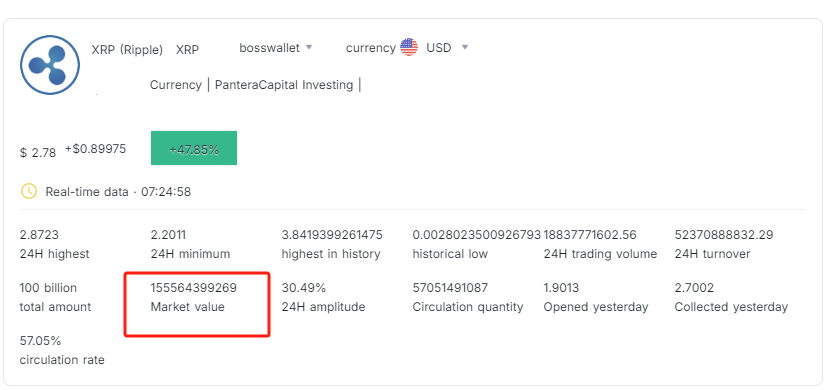Click the 24H highest value 2.8723
Image resolution: width=830 pixels, height=390 pixels.
coord(39,234)
